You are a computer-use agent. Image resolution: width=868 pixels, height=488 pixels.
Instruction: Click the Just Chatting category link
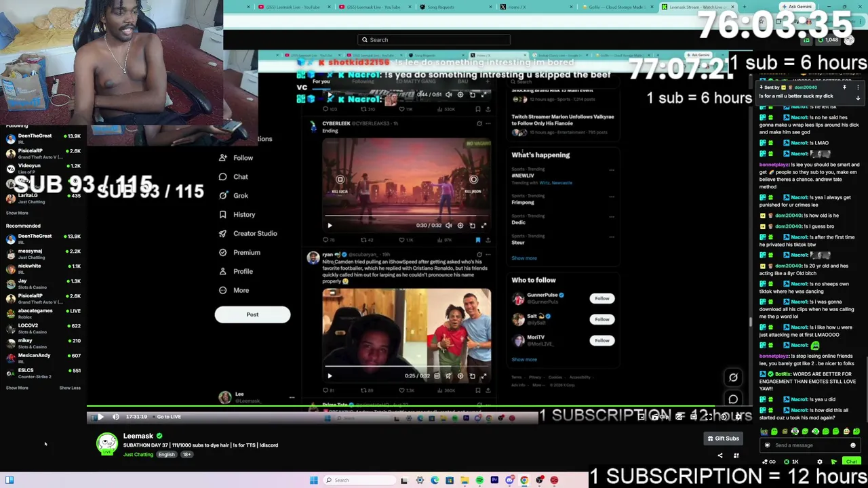click(138, 455)
